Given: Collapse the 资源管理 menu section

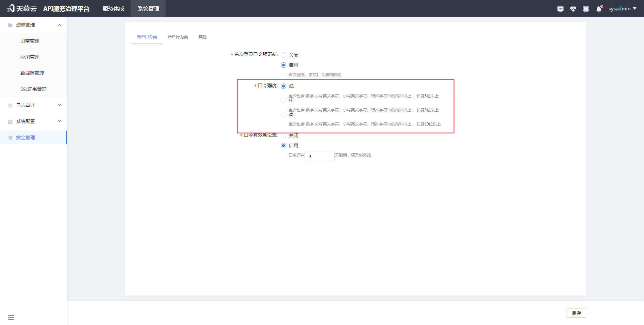Looking at the screenshot, I should pyautogui.click(x=59, y=24).
